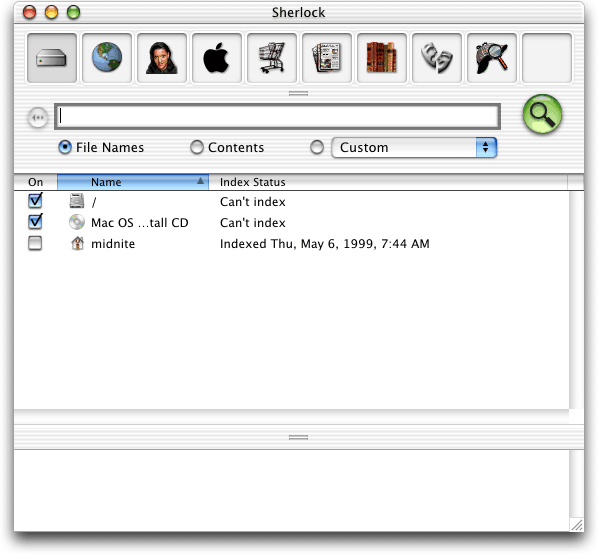Click Can't index status for Mac OS CD

[x=252, y=223]
